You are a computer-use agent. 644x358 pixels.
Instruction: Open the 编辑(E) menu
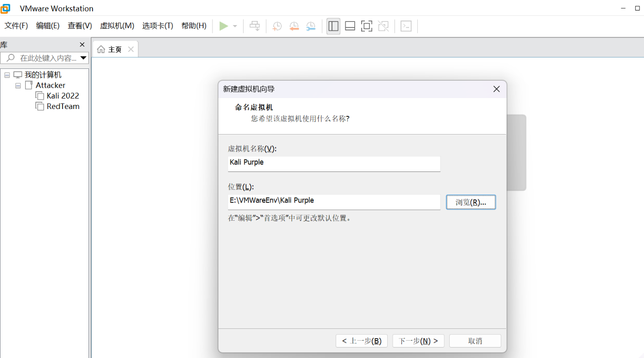48,26
